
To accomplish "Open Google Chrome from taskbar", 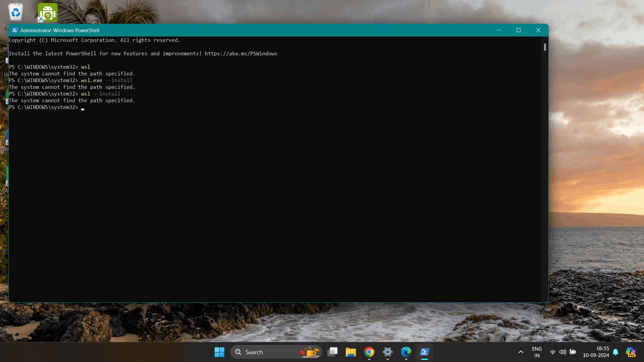I will click(369, 352).
